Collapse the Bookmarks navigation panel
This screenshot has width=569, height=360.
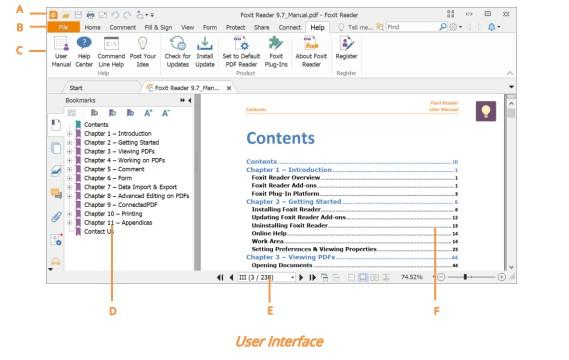pos(189,101)
